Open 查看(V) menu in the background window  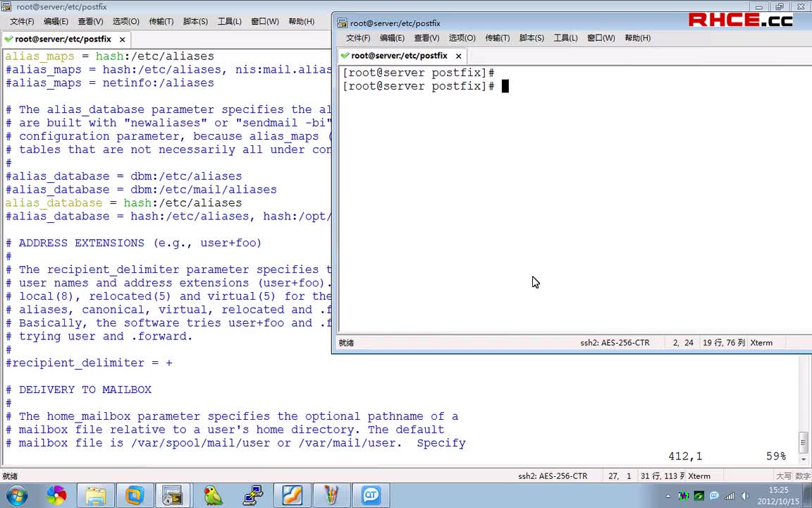pyautogui.click(x=91, y=21)
